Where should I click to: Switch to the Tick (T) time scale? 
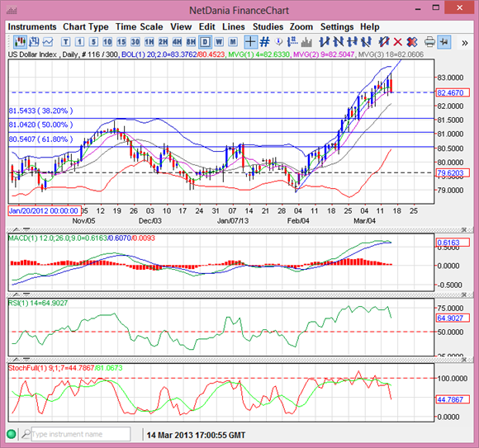click(x=66, y=42)
